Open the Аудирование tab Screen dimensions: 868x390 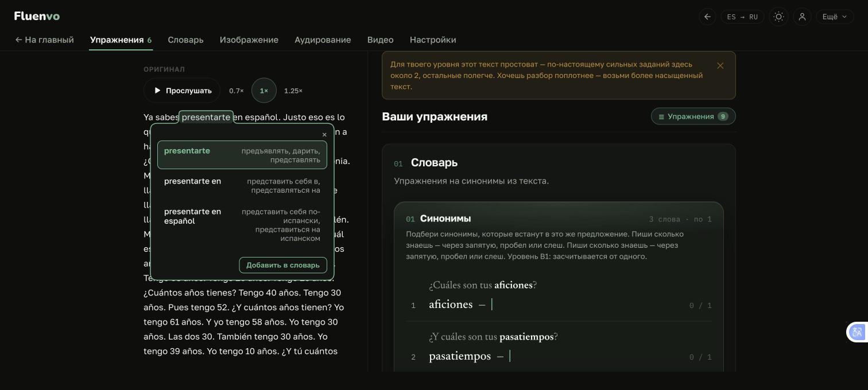click(x=323, y=40)
